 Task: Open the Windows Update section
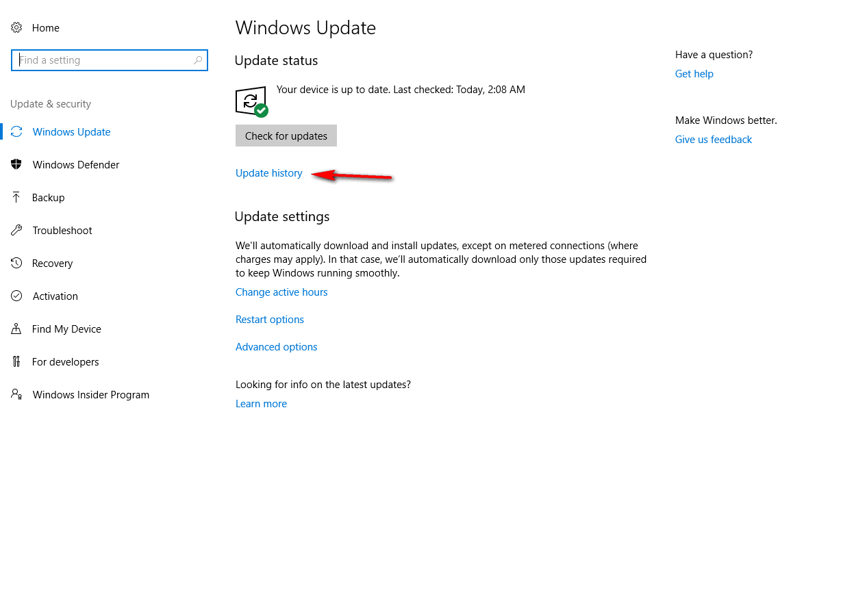(x=71, y=132)
